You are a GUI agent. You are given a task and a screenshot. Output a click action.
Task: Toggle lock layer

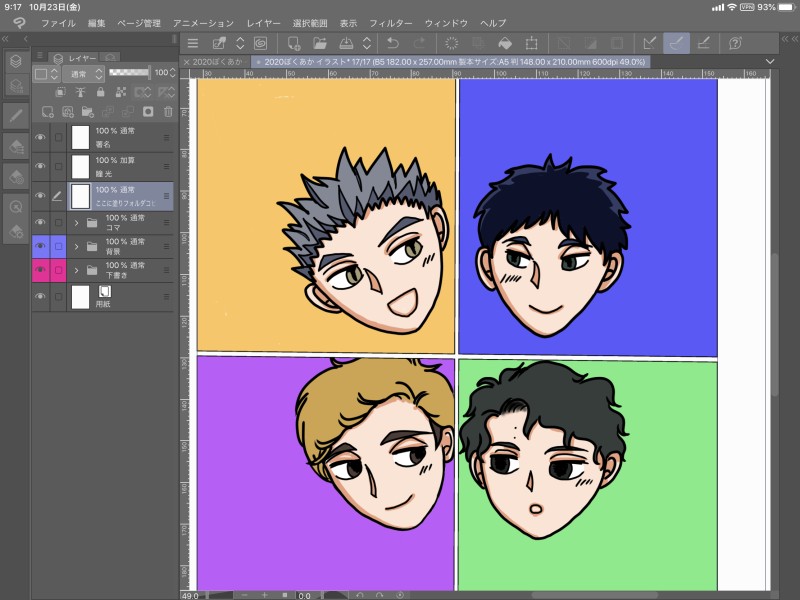tap(101, 92)
